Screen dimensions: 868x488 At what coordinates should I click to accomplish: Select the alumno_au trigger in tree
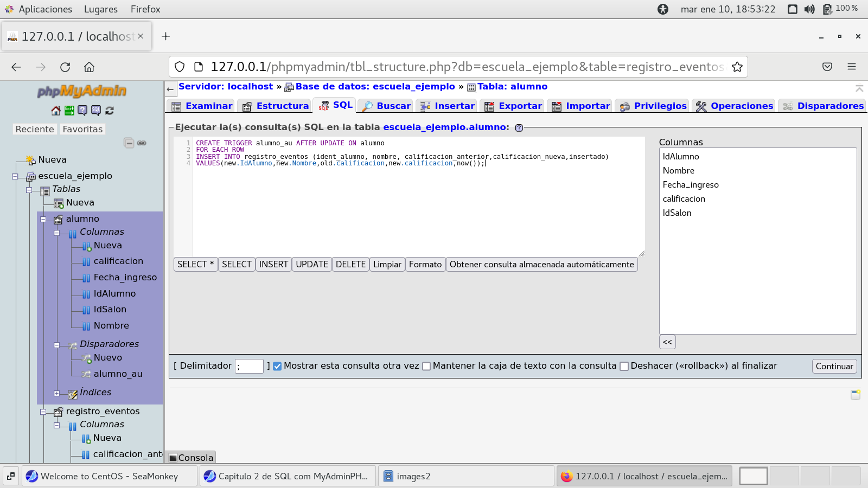pyautogui.click(x=118, y=374)
